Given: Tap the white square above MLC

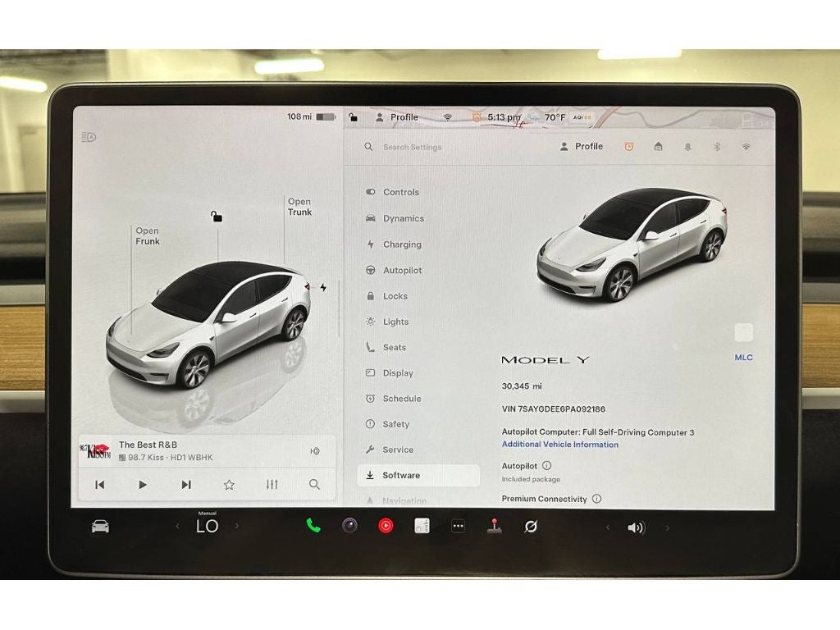Looking at the screenshot, I should click(x=743, y=333).
